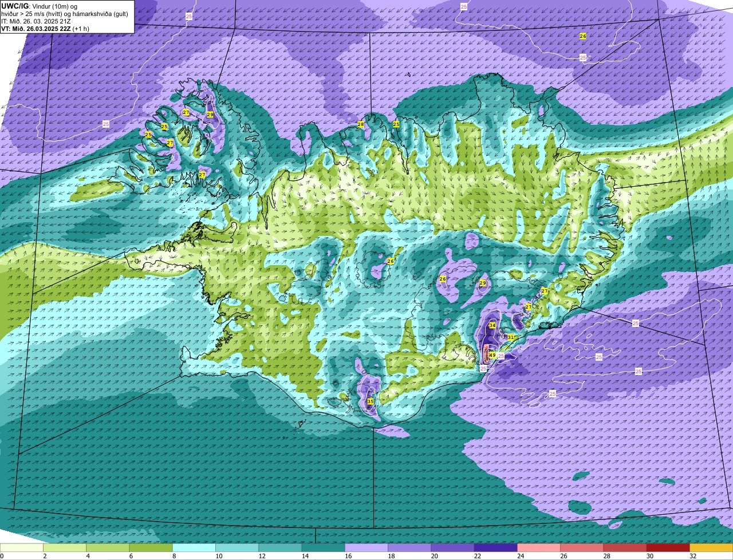Click the 'UWC/IG: Vindur (10m) og' title
This screenshot has height=560, width=733.
tap(40, 6)
